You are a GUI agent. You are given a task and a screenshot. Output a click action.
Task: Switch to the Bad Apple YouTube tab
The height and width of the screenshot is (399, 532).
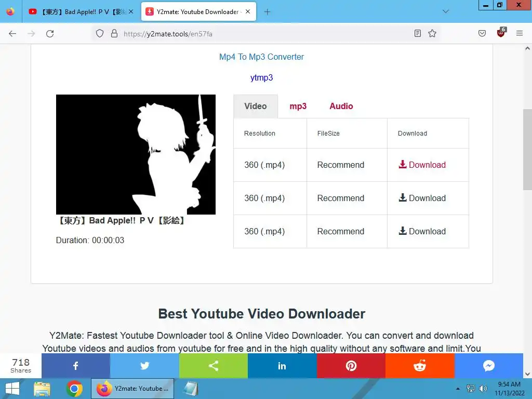pyautogui.click(x=81, y=12)
